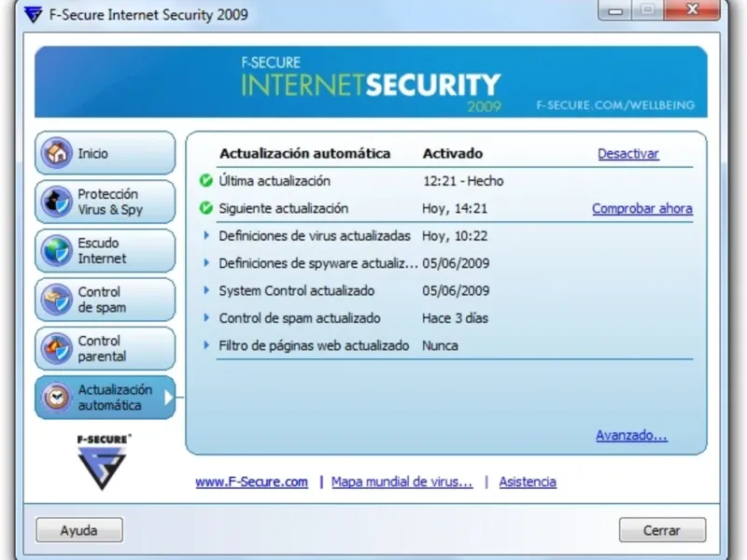Click 'Última actualización' label
This screenshot has height=560, width=747.
click(275, 181)
